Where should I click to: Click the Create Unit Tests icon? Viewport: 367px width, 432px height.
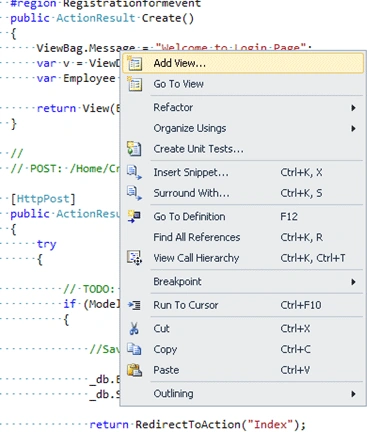click(x=134, y=149)
